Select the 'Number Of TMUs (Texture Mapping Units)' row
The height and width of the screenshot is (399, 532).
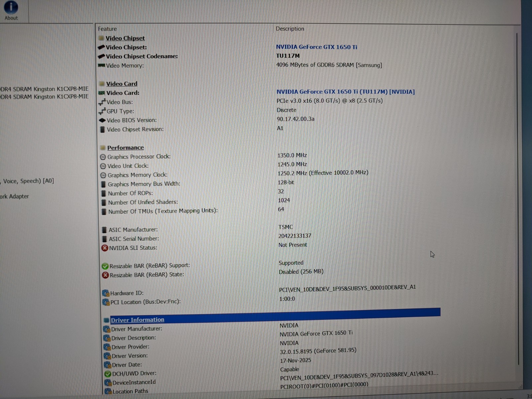(x=163, y=211)
